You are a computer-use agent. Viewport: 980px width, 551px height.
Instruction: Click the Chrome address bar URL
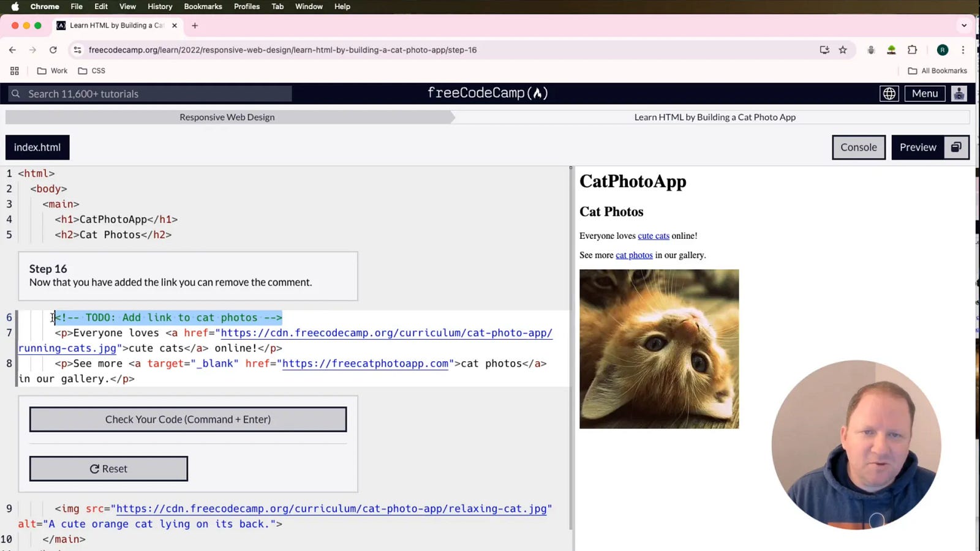click(x=282, y=50)
